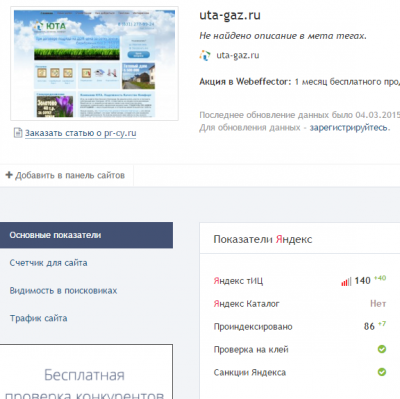
Task: Click green check icon for Проверка на клей
Action: click(x=382, y=349)
